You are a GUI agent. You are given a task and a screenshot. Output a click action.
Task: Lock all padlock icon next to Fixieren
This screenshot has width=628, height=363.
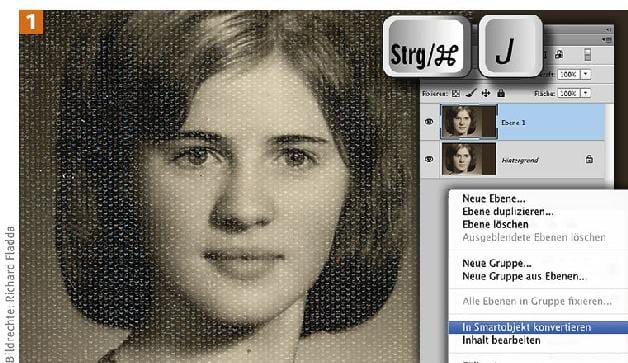[x=501, y=93]
